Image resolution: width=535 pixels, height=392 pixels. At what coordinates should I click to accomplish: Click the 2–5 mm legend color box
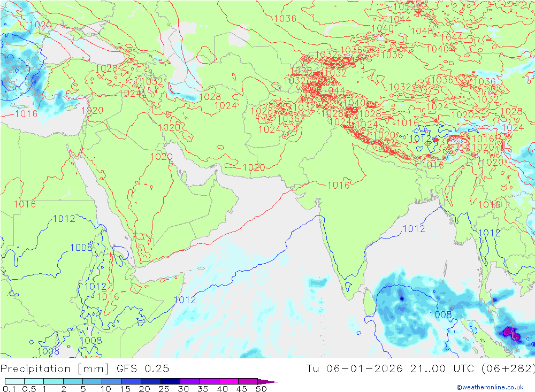(x=73, y=381)
